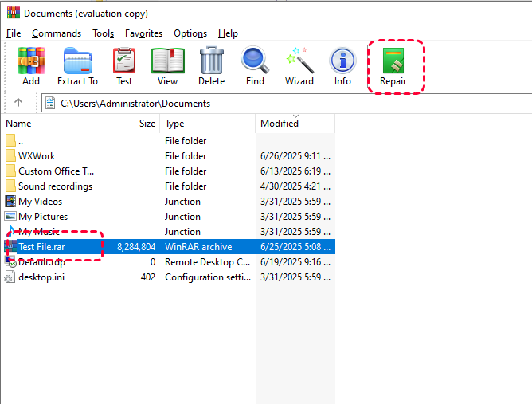Click the 6/26/2025 9:11 modified date
Image resolution: width=532 pixels, height=404 pixels.
(x=295, y=156)
